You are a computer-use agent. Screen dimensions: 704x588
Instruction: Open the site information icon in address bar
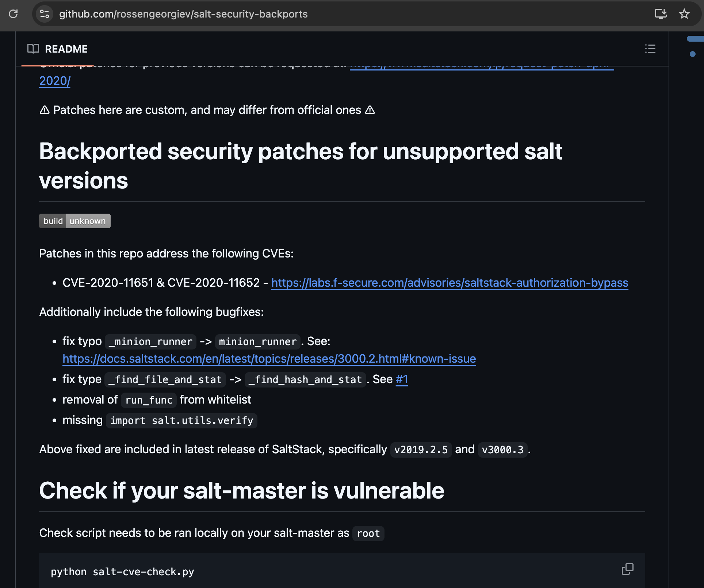(45, 14)
